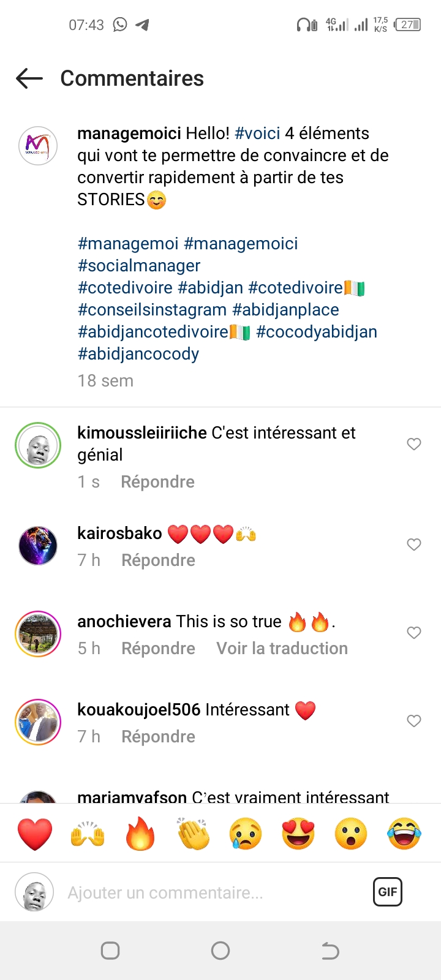Go back using the top arrow
This screenshot has height=980, width=441.
(x=29, y=78)
